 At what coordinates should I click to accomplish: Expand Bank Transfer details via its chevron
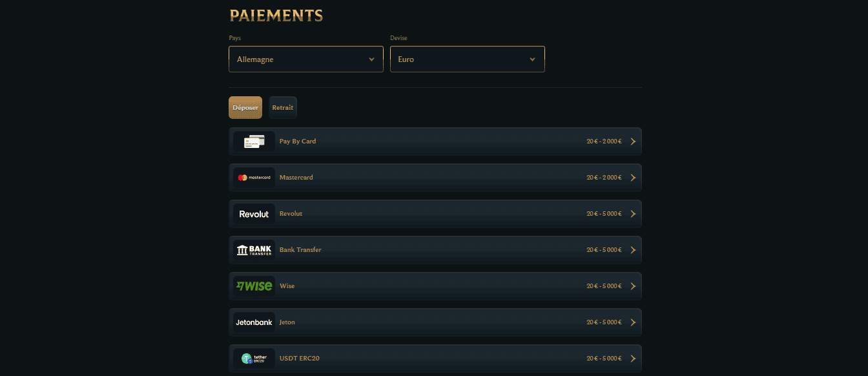632,249
